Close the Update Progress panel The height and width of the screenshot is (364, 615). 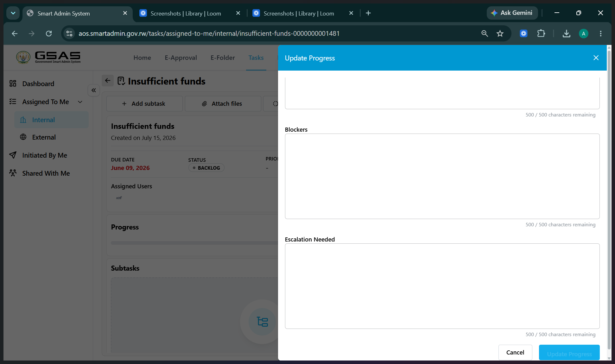tap(596, 58)
